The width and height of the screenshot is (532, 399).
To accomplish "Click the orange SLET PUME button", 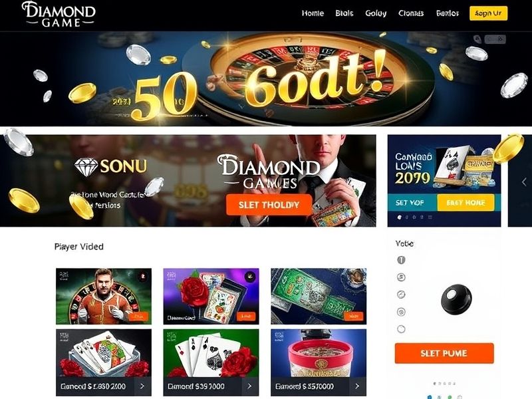I will [x=444, y=353].
